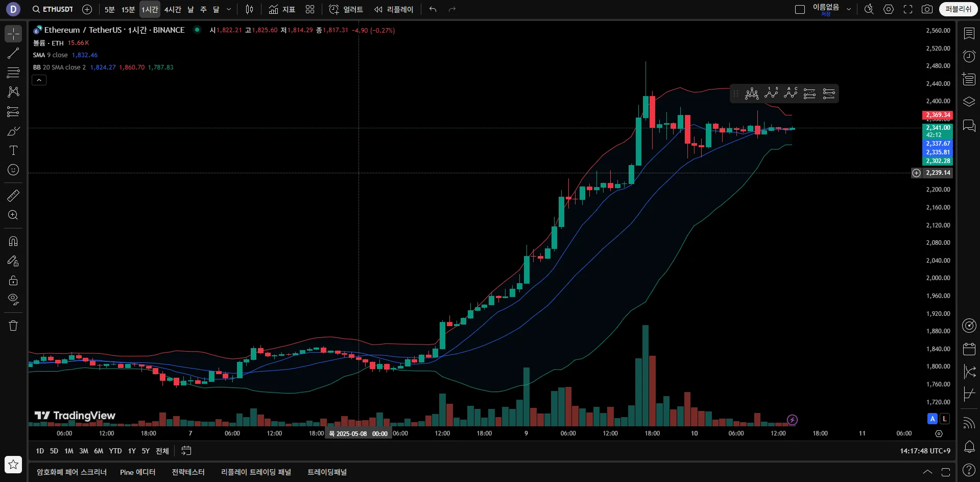Toggle the log scale L button
This screenshot has height=482, width=980.
[x=945, y=419]
